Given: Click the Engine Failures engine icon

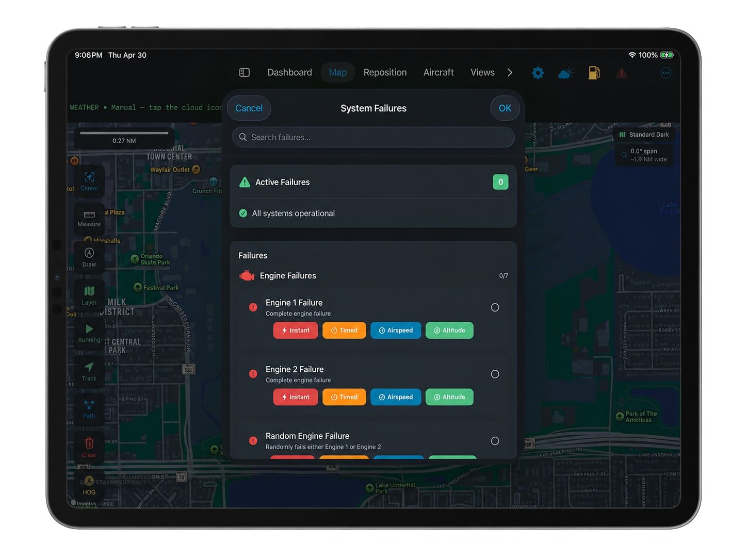Looking at the screenshot, I should [x=247, y=276].
